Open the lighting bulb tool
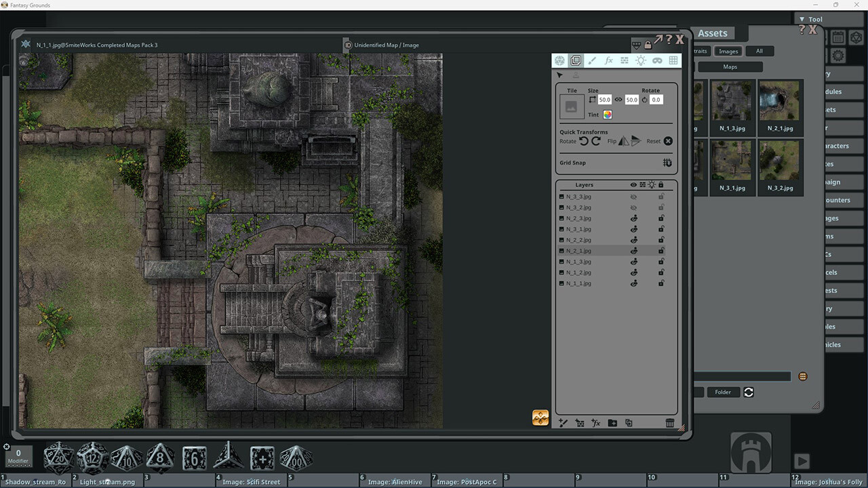 point(641,61)
